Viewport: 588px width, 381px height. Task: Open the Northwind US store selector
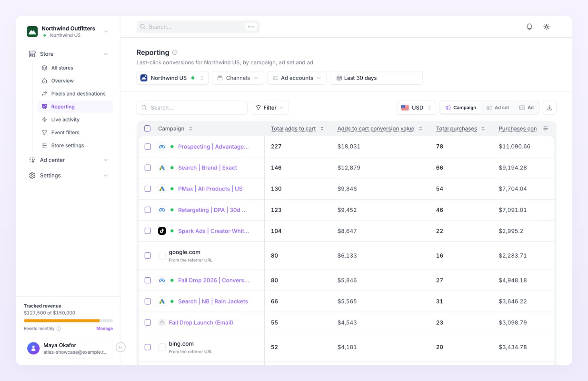point(173,78)
